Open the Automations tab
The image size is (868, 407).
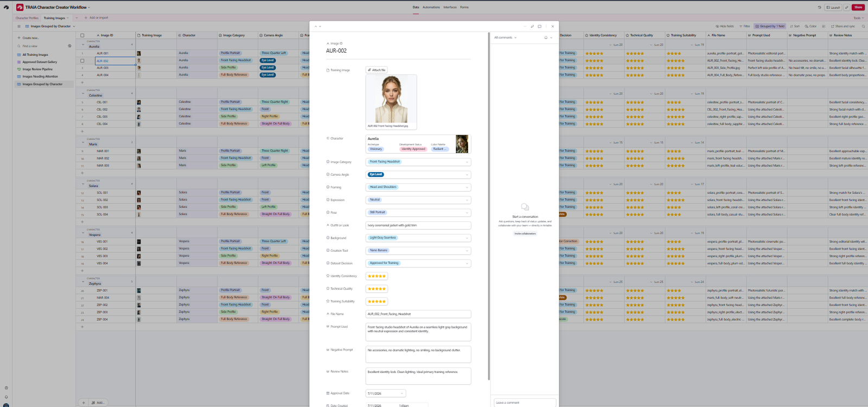(x=431, y=7)
